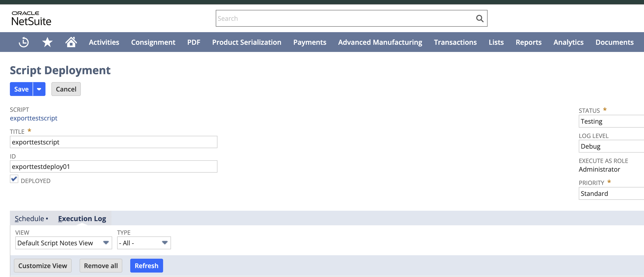The height and width of the screenshot is (277, 644).
Task: Open the PDF menu
Action: tap(194, 42)
